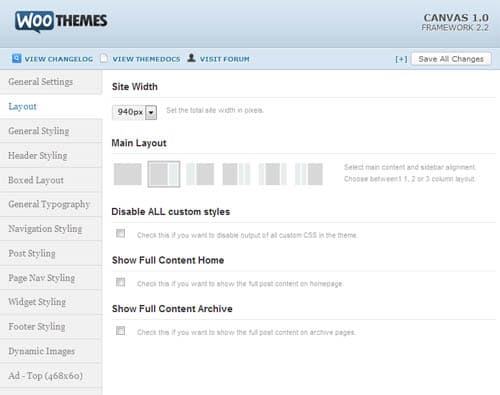This screenshot has height=395, width=500.
Task: Go to the Widget Styling tab
Action: tap(51, 302)
